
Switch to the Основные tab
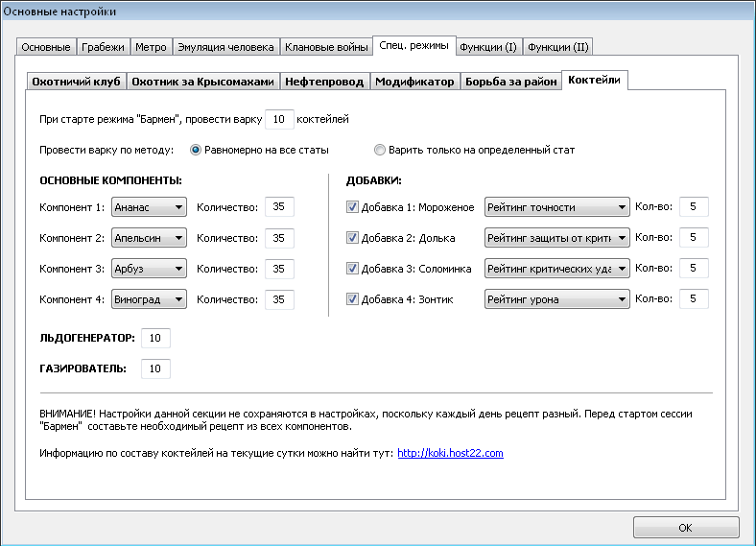coord(46,47)
